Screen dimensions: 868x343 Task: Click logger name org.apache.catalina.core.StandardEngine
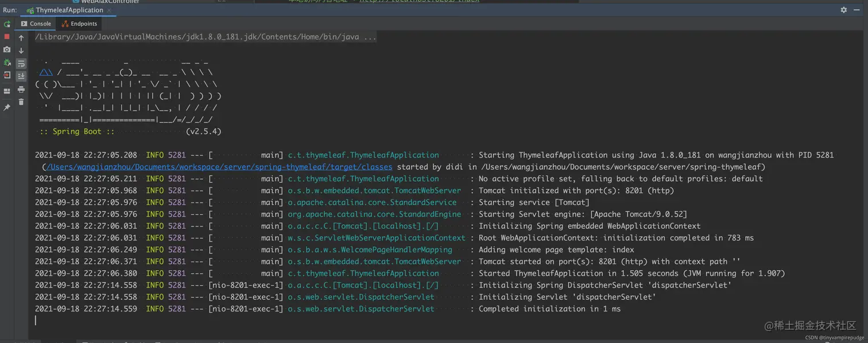click(374, 214)
